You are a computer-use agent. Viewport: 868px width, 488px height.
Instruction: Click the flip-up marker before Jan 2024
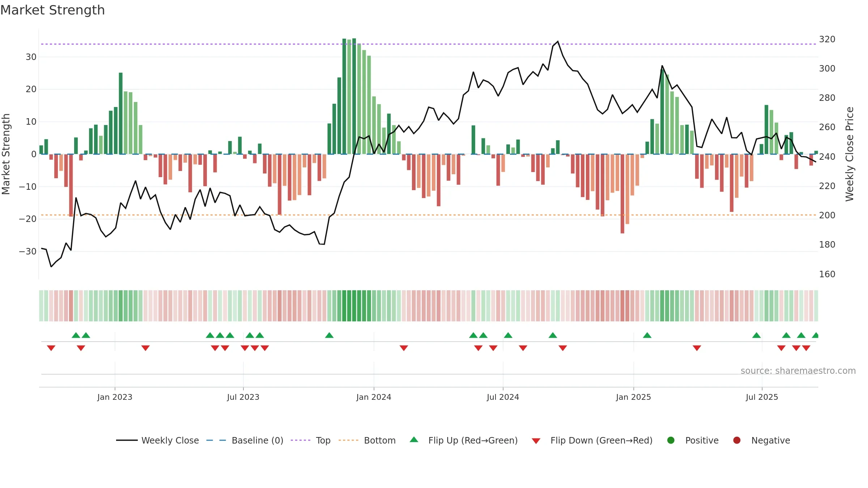coord(329,335)
